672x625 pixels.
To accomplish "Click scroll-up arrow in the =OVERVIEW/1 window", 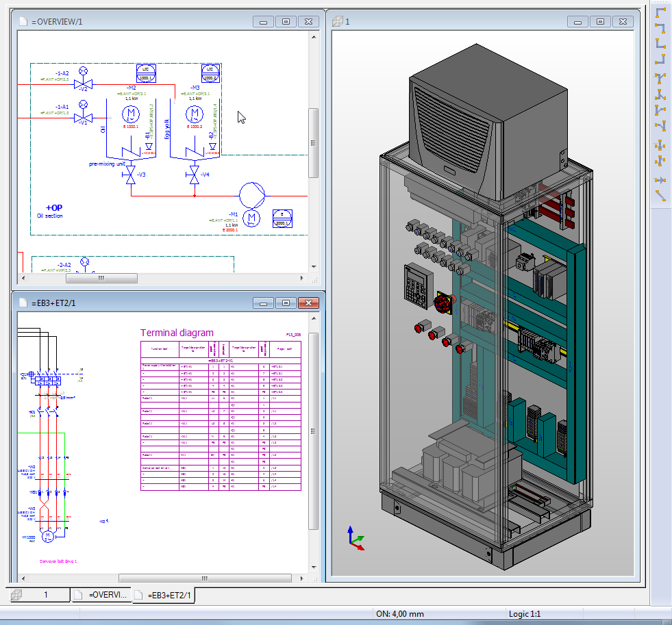I will pyautogui.click(x=314, y=37).
